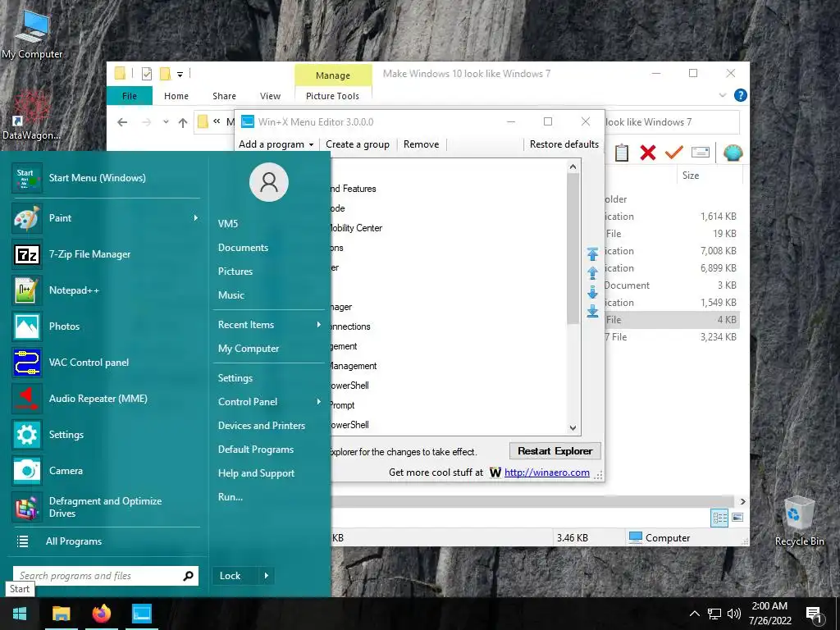Screen dimensions: 840x630
Task: Open the Picture Tools tab
Action: click(332, 96)
